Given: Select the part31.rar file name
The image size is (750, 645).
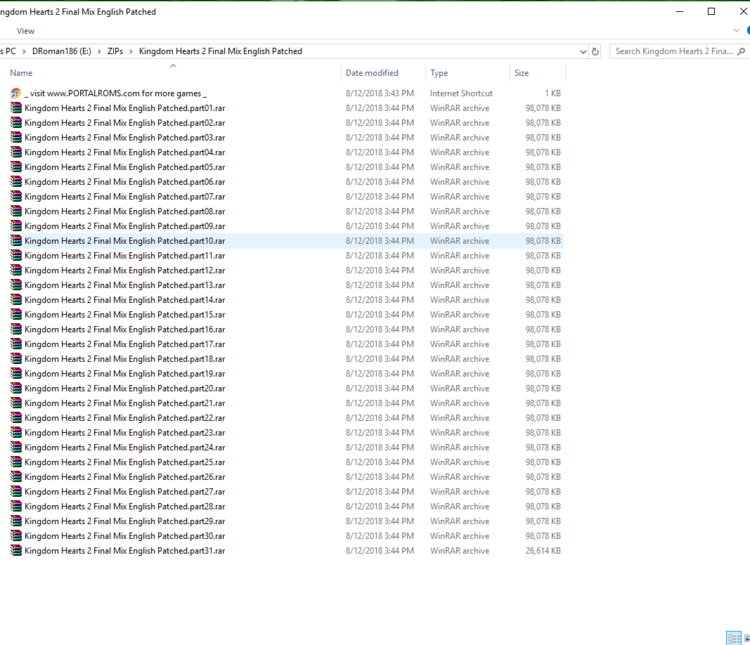Looking at the screenshot, I should [x=125, y=551].
